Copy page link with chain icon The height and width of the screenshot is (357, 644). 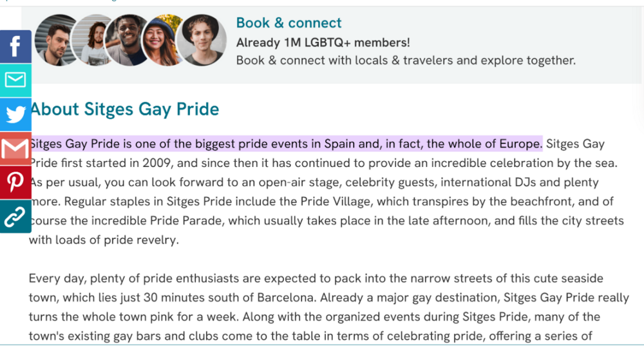(x=15, y=217)
